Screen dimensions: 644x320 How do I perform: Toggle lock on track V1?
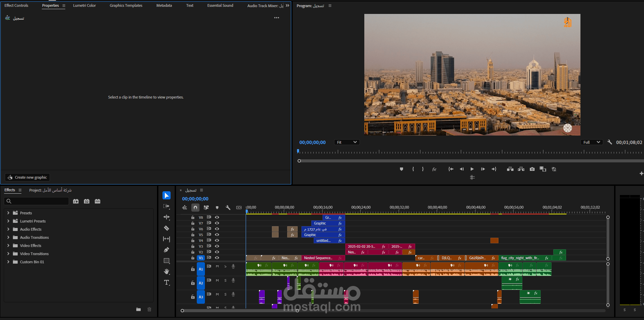(193, 258)
